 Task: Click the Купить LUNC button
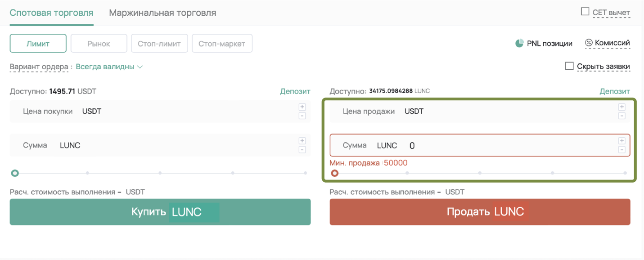pos(160,212)
